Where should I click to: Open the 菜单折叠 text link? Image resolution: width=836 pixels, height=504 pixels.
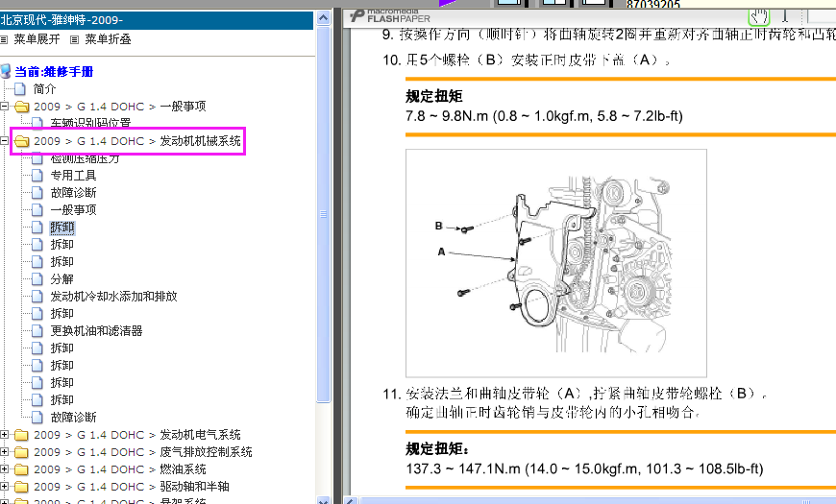click(108, 39)
